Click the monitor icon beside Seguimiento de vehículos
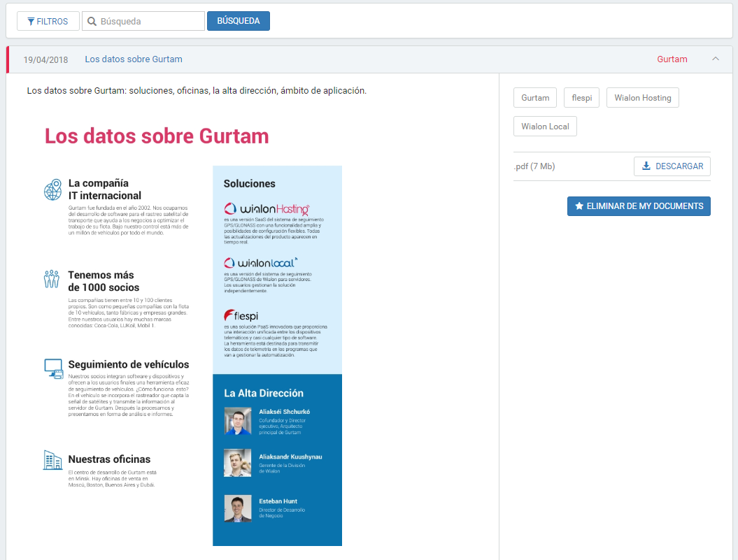The width and height of the screenshot is (738, 560). [53, 368]
